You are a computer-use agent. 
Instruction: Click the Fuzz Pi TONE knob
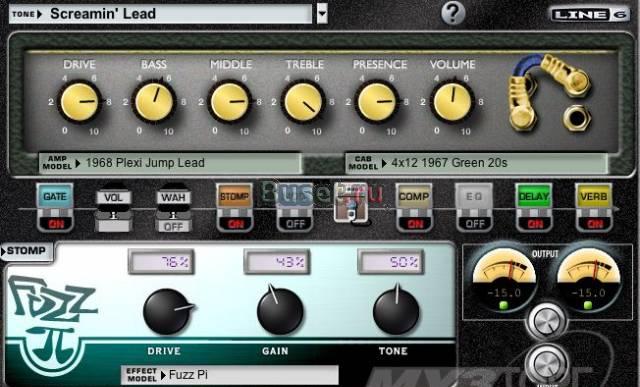(x=396, y=311)
